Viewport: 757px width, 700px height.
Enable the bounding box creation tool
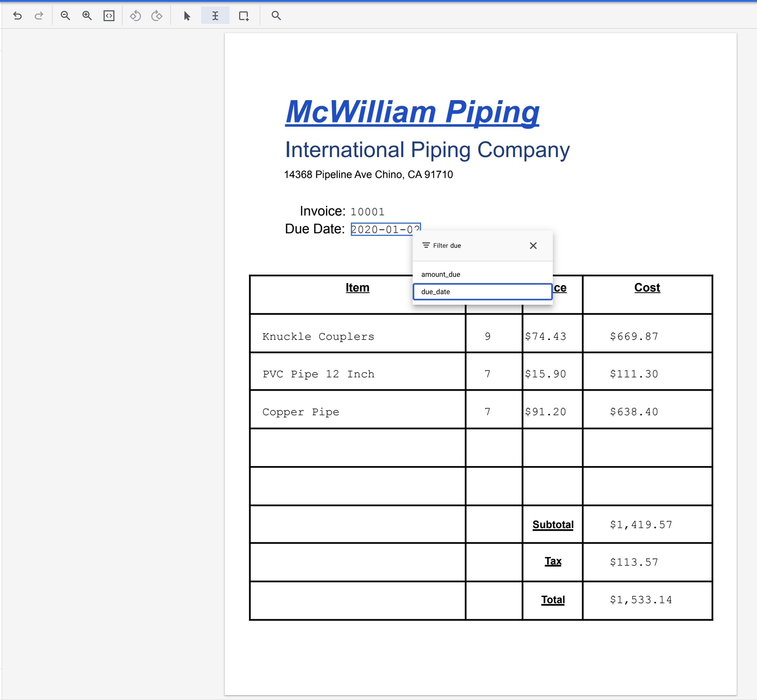[x=244, y=16]
